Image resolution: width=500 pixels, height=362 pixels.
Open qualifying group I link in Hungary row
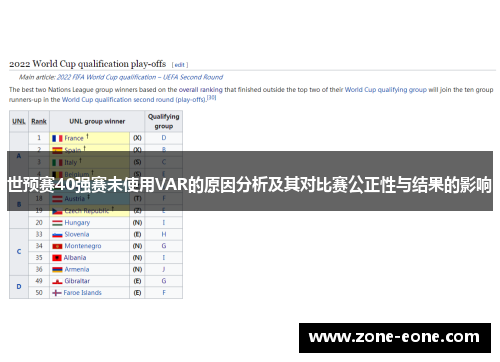coord(164,222)
